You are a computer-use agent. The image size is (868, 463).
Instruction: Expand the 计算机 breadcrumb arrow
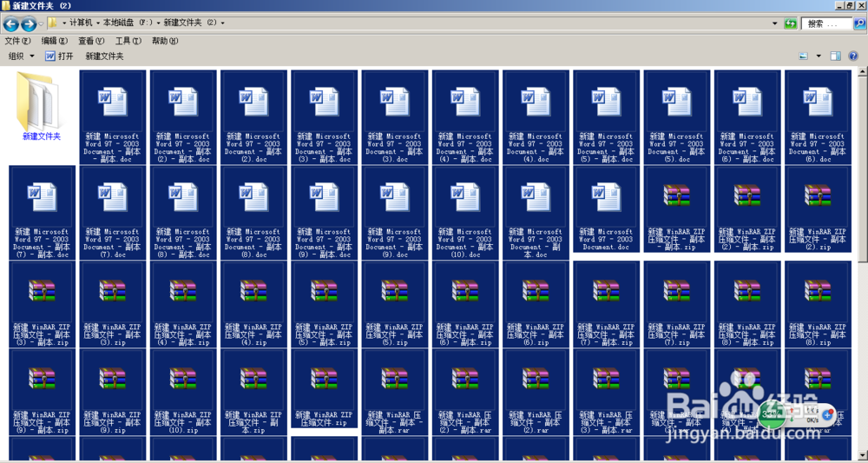pos(99,23)
